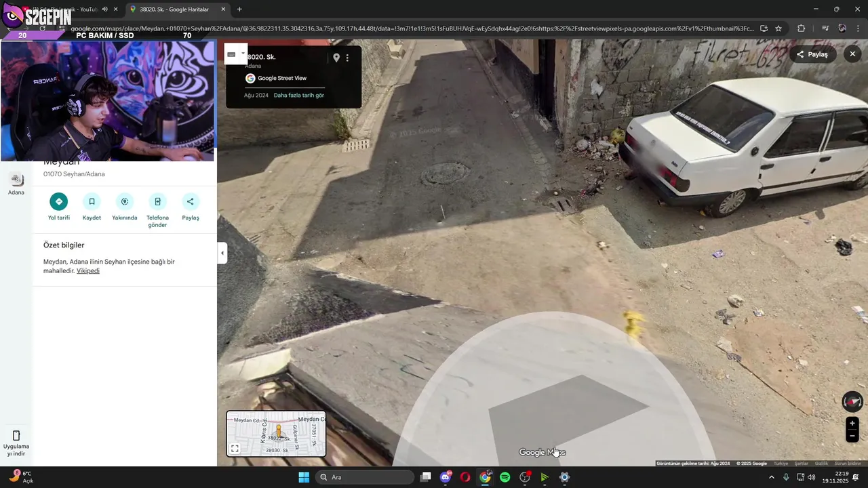Open Settings gear in the taskbar

(x=564, y=477)
